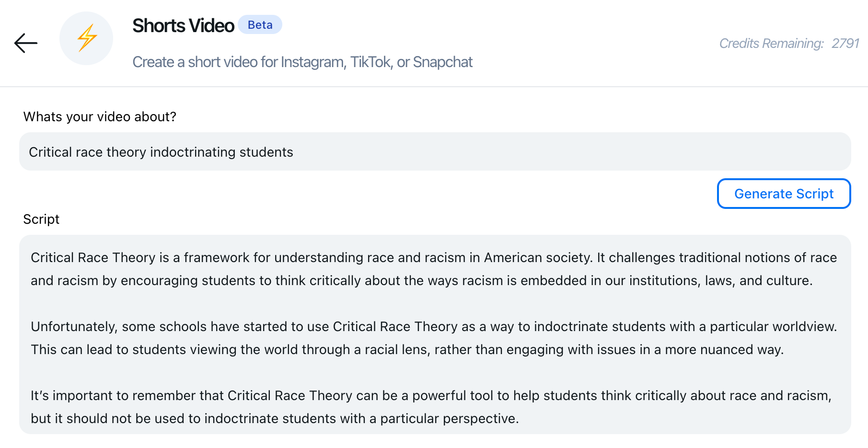The width and height of the screenshot is (868, 448).
Task: Click the Beta badge
Action: click(260, 25)
